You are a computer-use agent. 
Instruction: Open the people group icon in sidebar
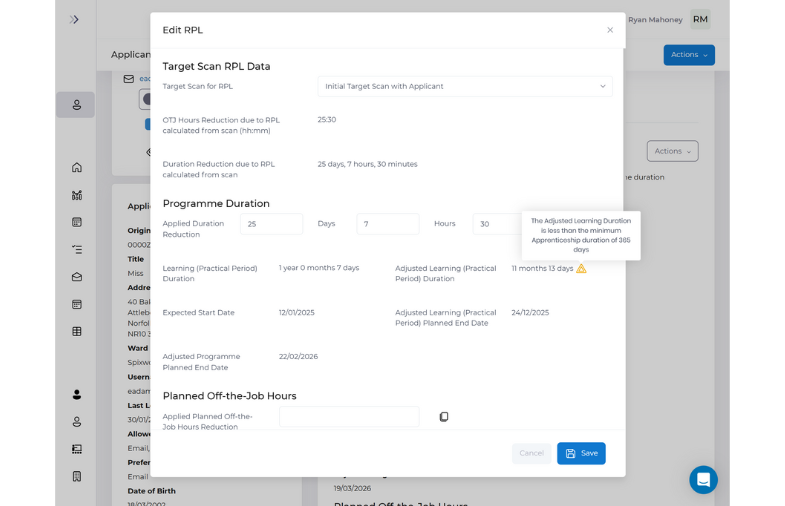click(x=77, y=195)
